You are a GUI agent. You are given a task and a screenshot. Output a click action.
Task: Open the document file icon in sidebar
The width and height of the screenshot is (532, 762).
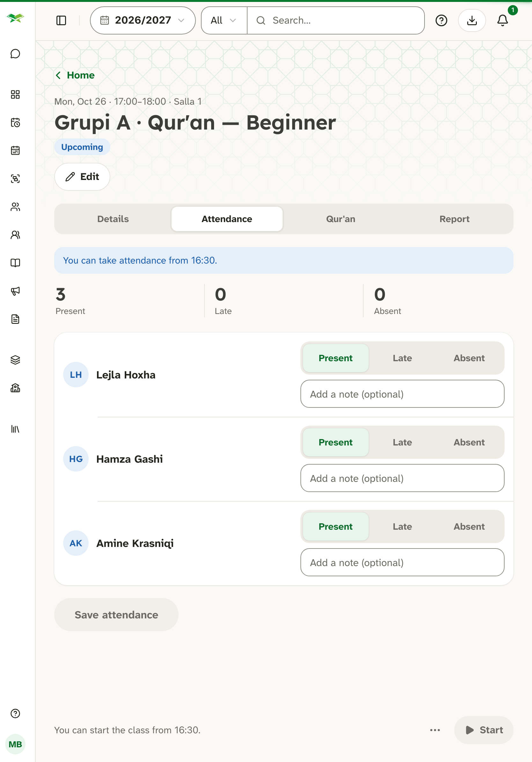(15, 319)
